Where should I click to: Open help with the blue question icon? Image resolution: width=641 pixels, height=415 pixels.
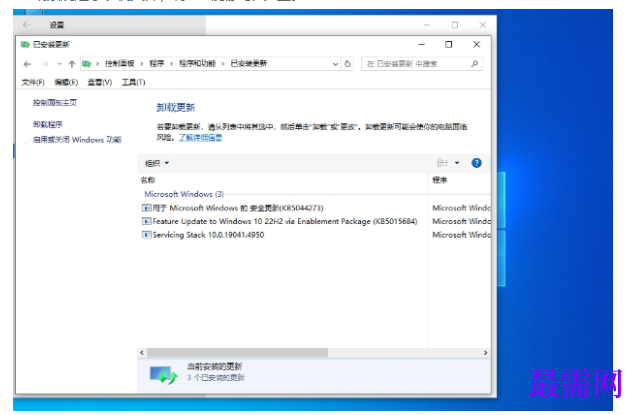pyautogui.click(x=476, y=163)
